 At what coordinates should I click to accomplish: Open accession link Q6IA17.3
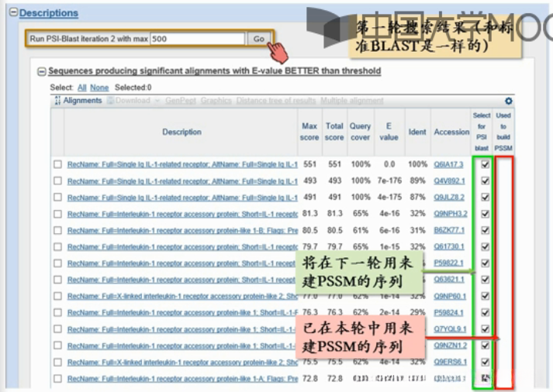point(448,164)
